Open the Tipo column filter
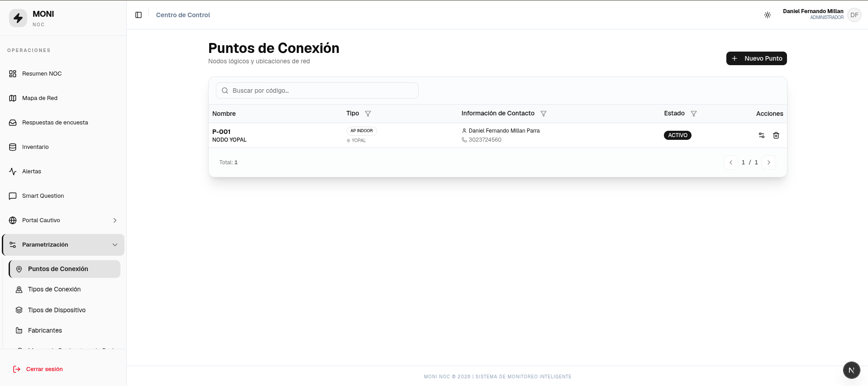Image resolution: width=868 pixels, height=386 pixels. point(368,114)
